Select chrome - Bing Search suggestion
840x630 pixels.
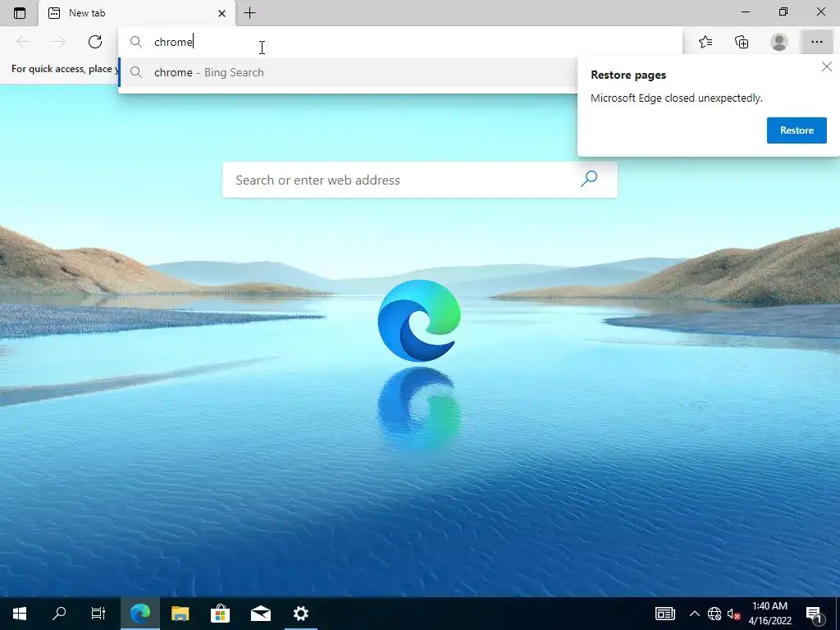click(x=347, y=72)
